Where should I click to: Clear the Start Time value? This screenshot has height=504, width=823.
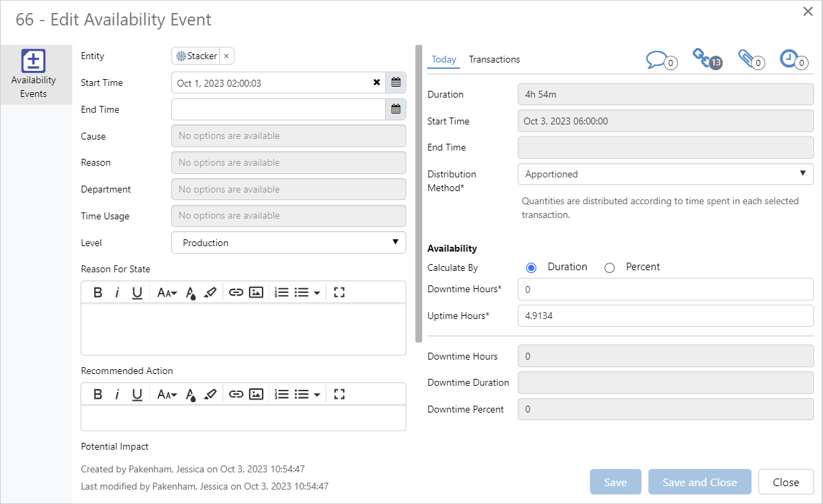(x=376, y=83)
